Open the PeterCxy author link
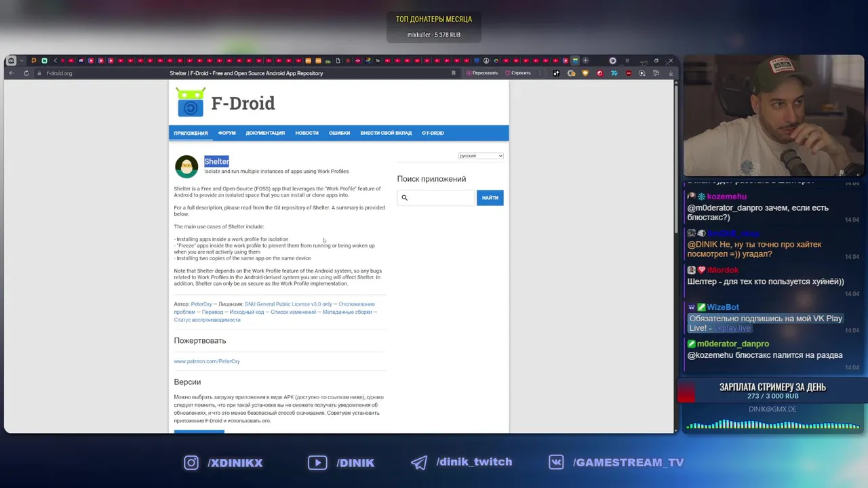This screenshot has height=488, width=868. [x=201, y=304]
